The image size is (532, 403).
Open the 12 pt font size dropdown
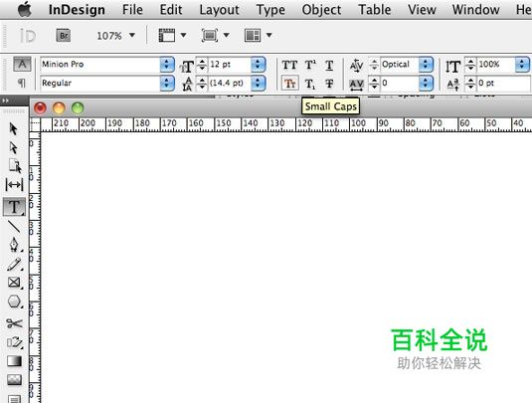point(259,65)
